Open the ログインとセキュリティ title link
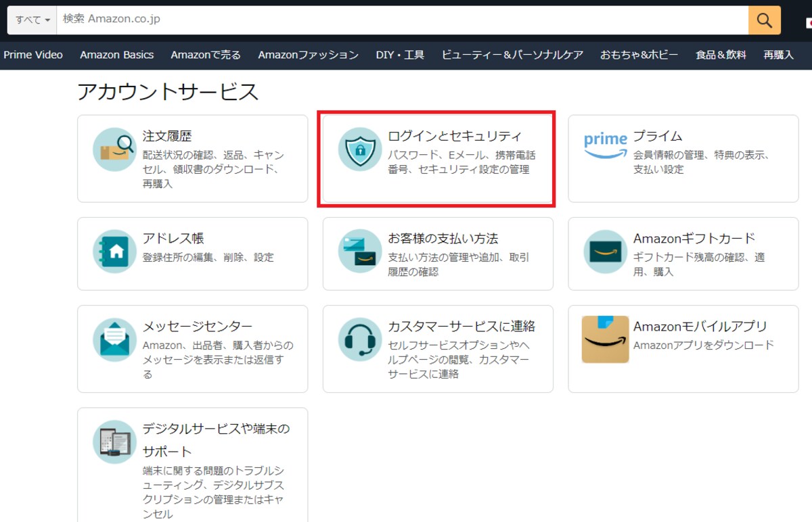Image resolution: width=812 pixels, height=522 pixels. [455, 137]
